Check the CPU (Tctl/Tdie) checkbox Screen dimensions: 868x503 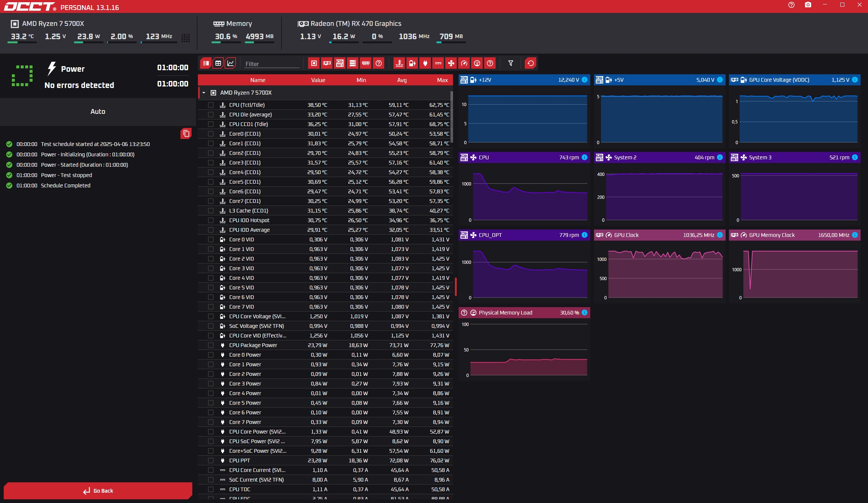coord(211,105)
